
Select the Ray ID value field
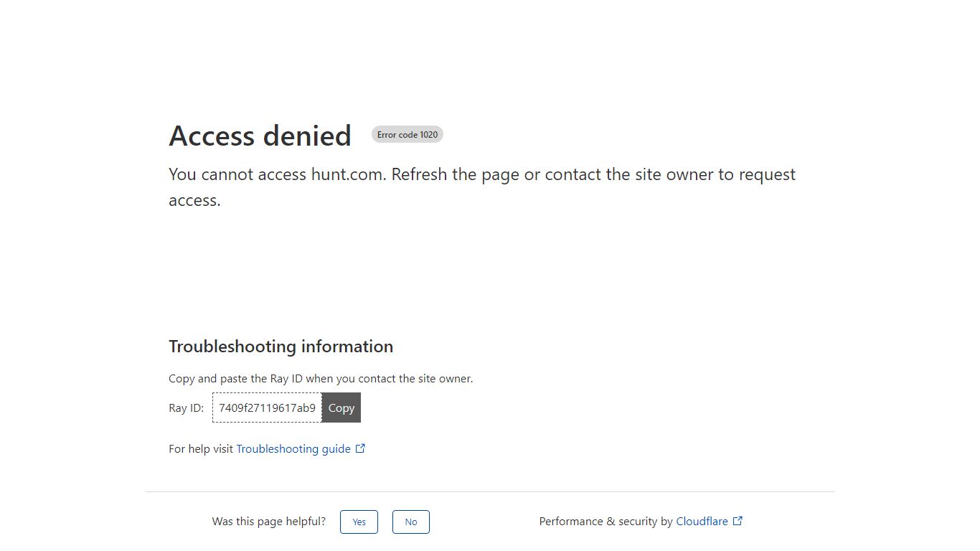tap(267, 408)
